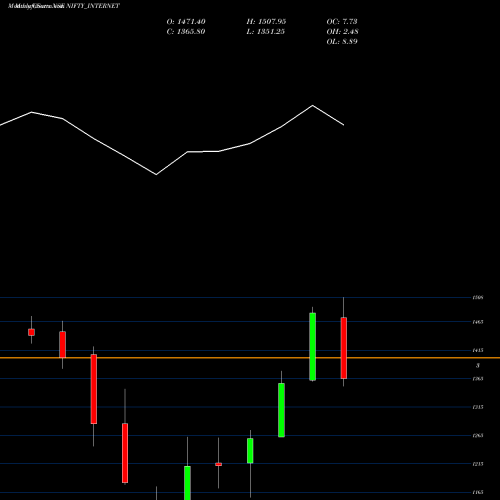This screenshot has height=500, width=500.
Task: Select the low value L: 1351.25
Action: (266, 32)
